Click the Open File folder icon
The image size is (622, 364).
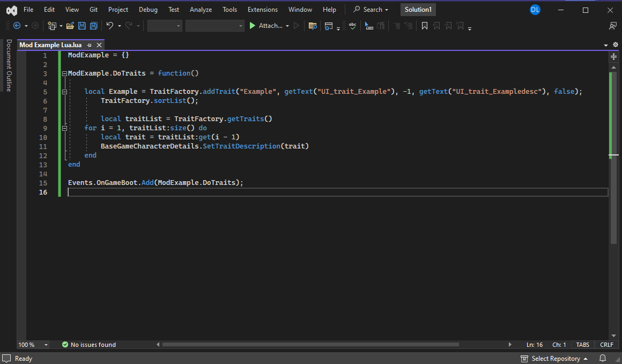70,26
